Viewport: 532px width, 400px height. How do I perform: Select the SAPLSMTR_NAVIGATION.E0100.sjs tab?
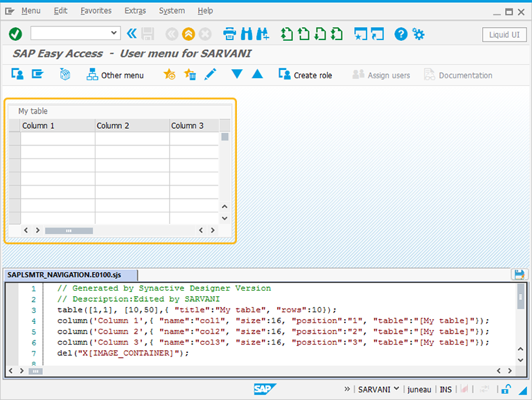tap(71, 275)
